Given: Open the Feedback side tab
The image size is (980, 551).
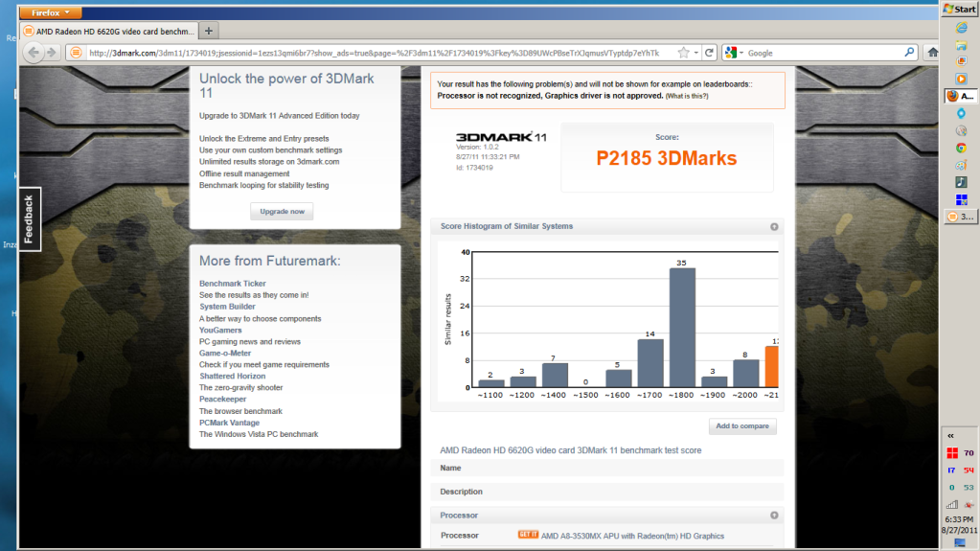Looking at the screenshot, I should click(29, 218).
